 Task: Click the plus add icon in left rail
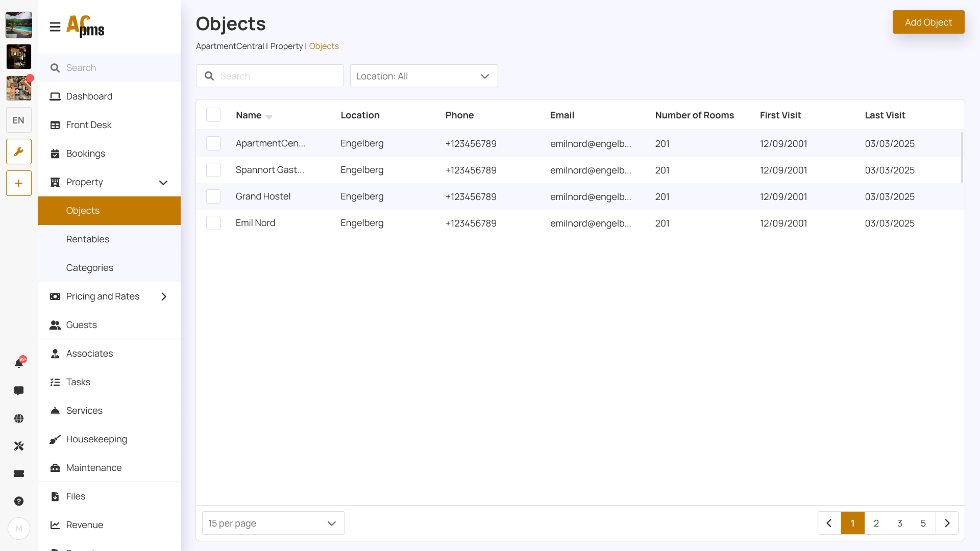click(19, 183)
